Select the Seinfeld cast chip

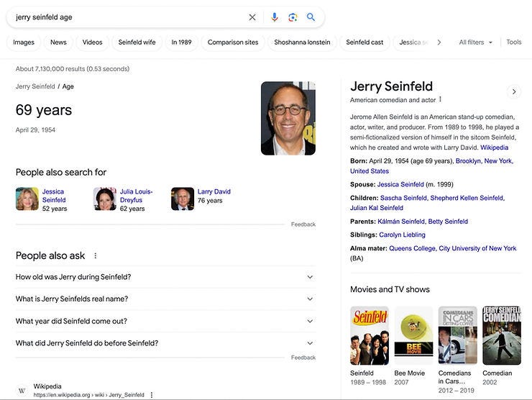(364, 42)
